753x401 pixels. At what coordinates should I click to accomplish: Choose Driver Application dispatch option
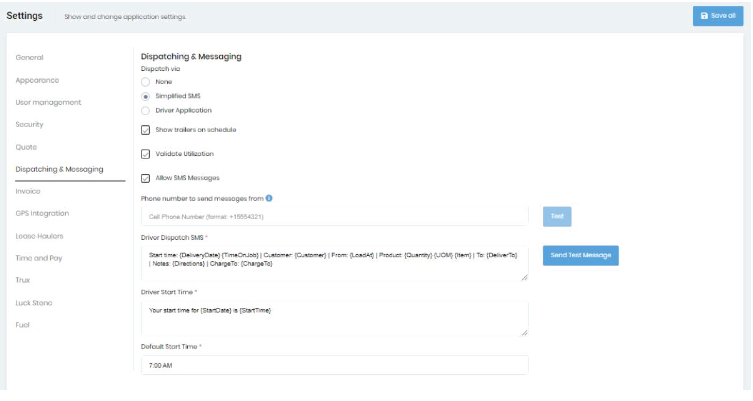pyautogui.click(x=146, y=110)
